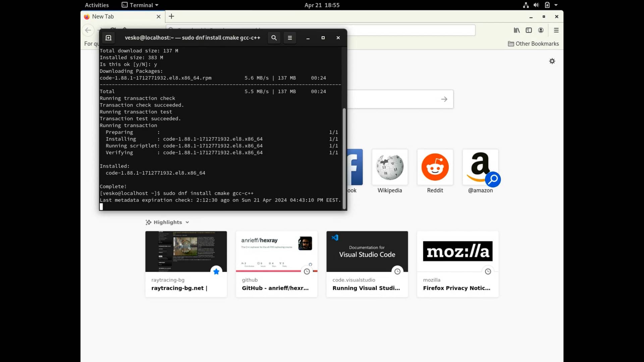Open the volume indicator in top bar

pos(536,5)
